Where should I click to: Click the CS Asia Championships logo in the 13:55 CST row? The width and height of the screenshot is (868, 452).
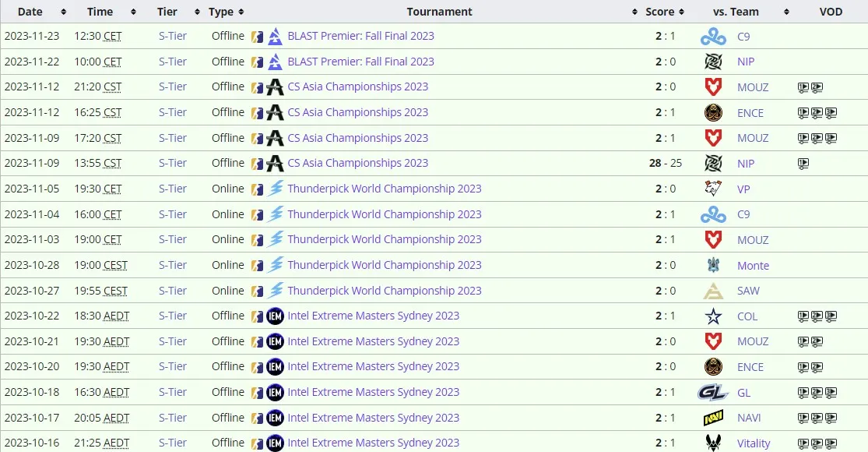275,164
